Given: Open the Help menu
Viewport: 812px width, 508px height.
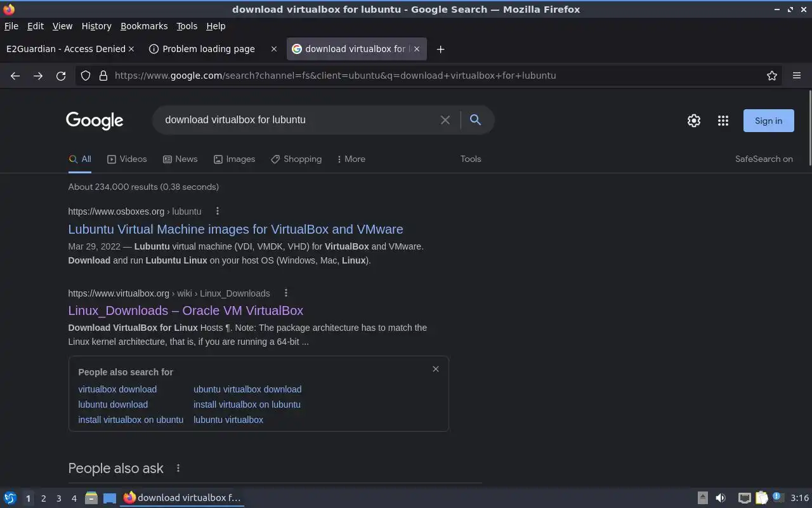Looking at the screenshot, I should click(x=216, y=26).
